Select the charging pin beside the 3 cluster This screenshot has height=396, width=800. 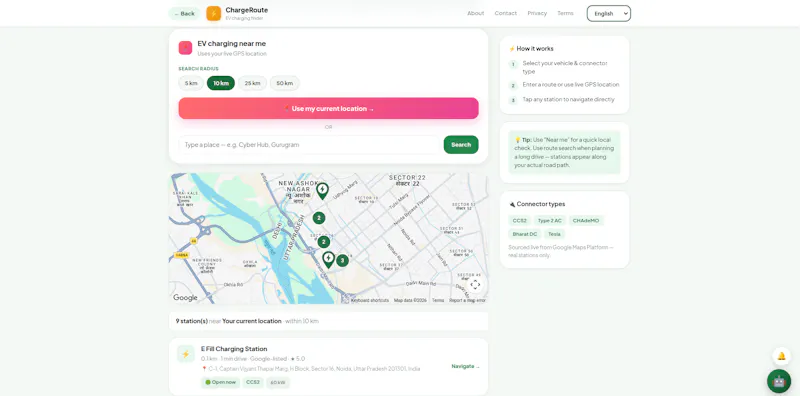click(x=328, y=260)
